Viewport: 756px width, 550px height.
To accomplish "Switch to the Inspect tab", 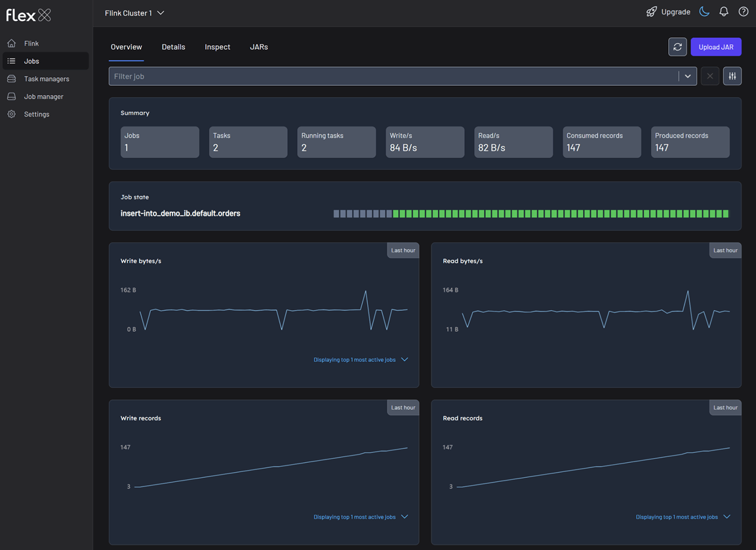I will click(x=218, y=47).
